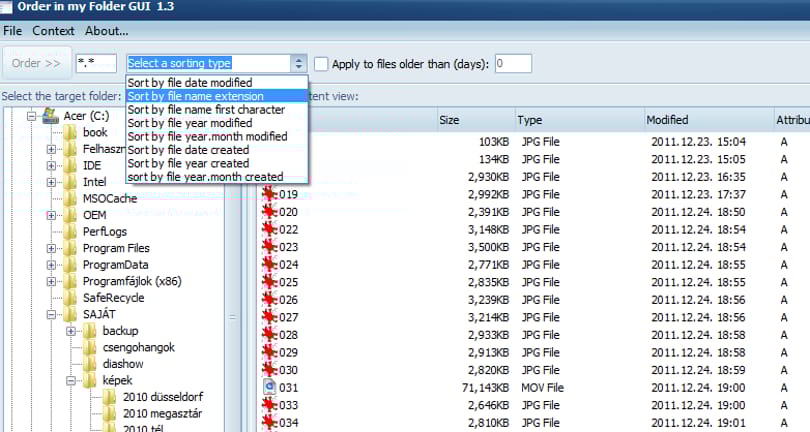Open the About... menu
Image resolution: width=810 pixels, height=432 pixels.
(x=106, y=31)
